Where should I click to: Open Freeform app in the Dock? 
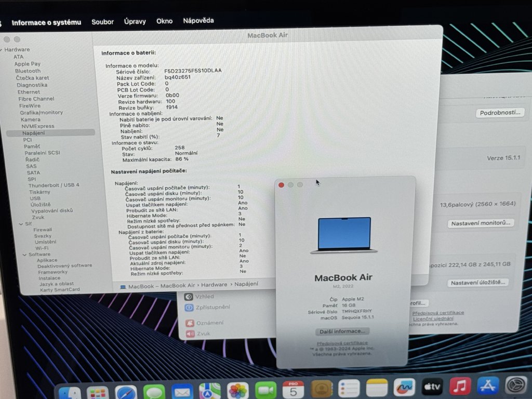(404, 387)
